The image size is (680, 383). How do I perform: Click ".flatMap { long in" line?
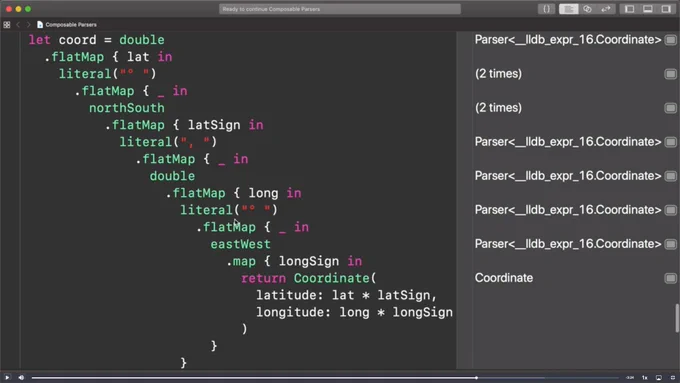coord(234,193)
